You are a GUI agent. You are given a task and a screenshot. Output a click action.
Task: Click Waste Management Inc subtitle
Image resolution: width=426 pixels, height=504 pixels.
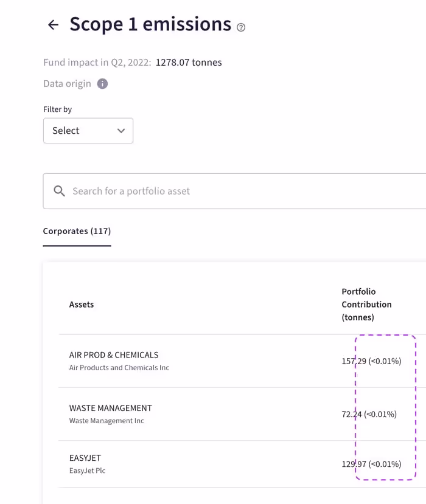[106, 421]
